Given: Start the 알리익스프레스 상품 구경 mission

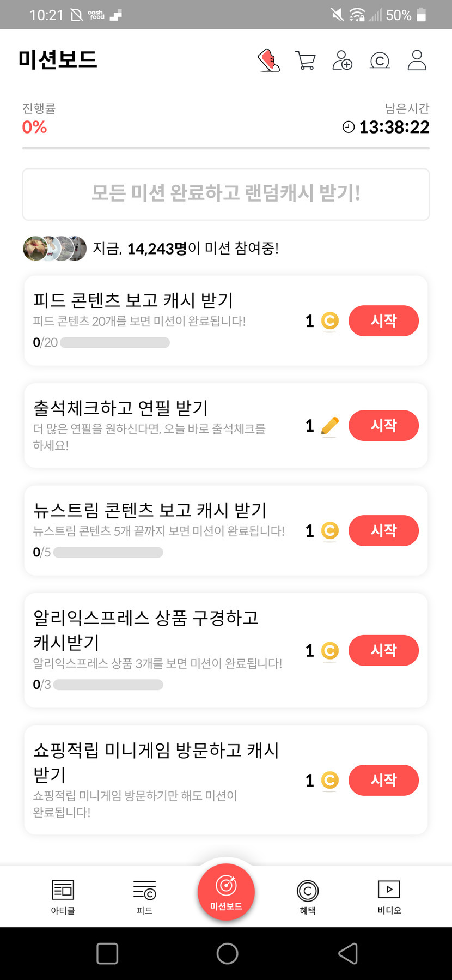Looking at the screenshot, I should [x=383, y=650].
